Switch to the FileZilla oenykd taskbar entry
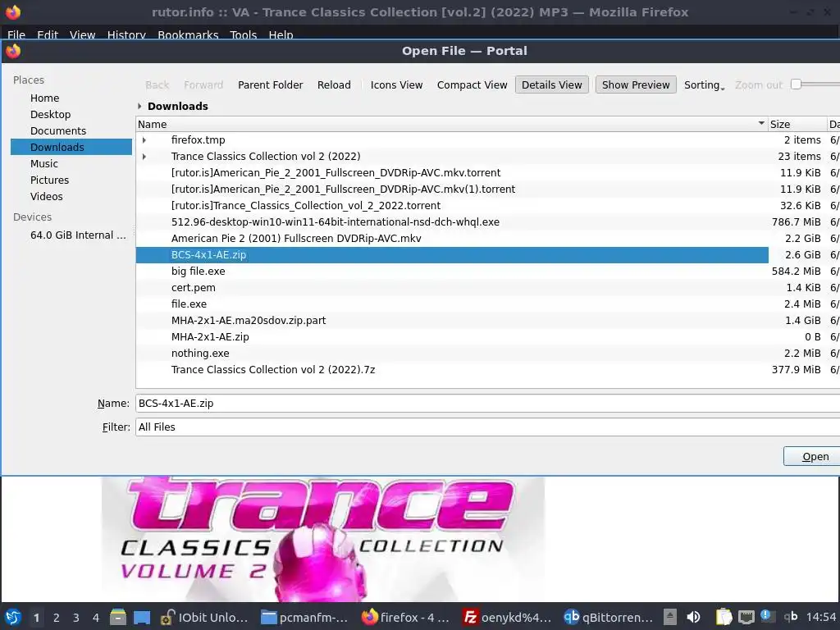 [x=507, y=617]
